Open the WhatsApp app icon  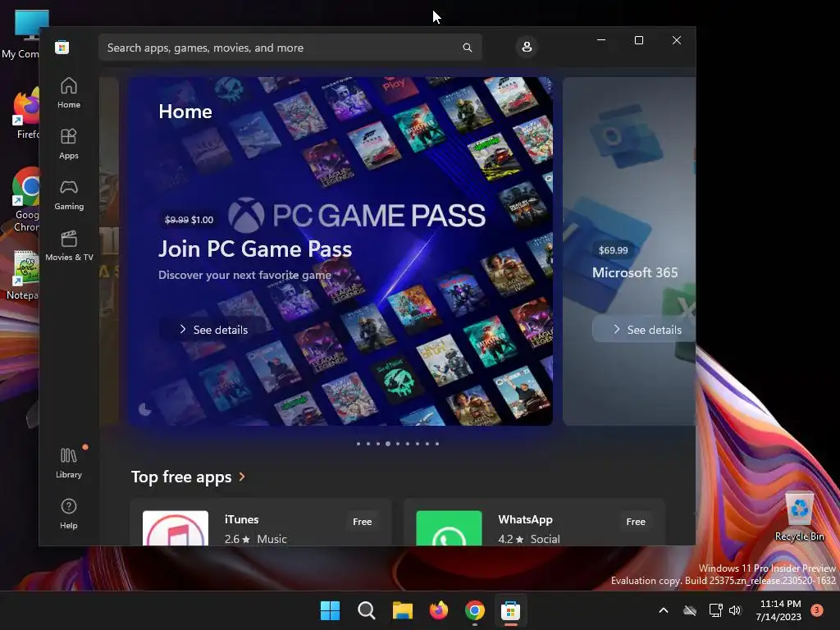click(449, 528)
